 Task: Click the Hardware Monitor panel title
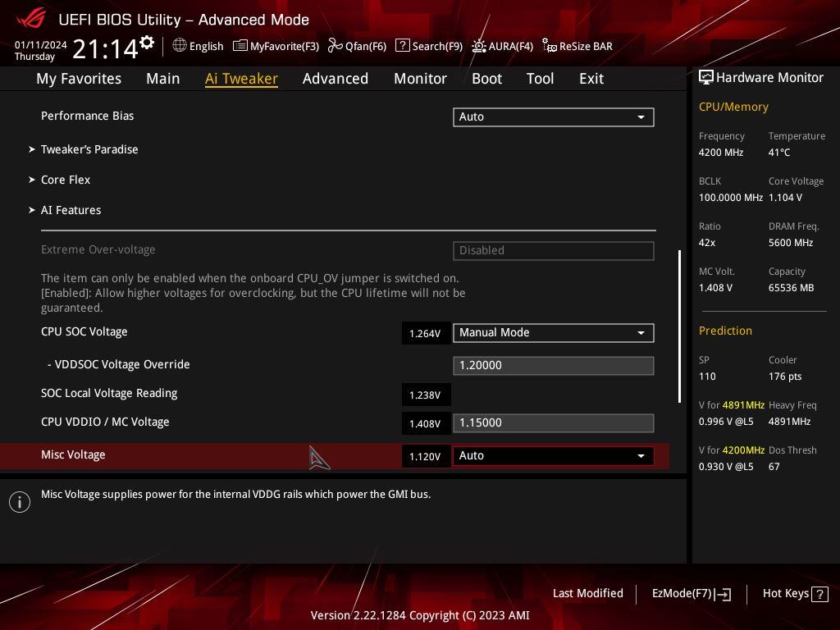coord(769,78)
